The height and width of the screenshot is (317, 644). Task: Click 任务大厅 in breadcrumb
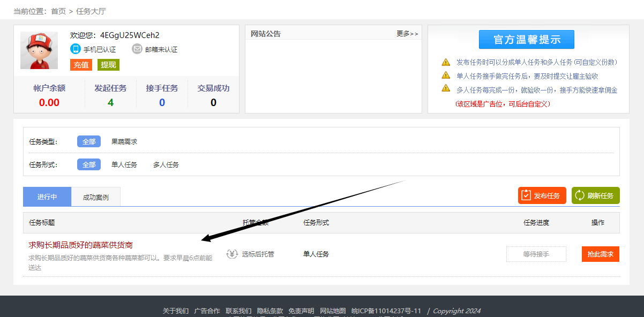[x=91, y=11]
